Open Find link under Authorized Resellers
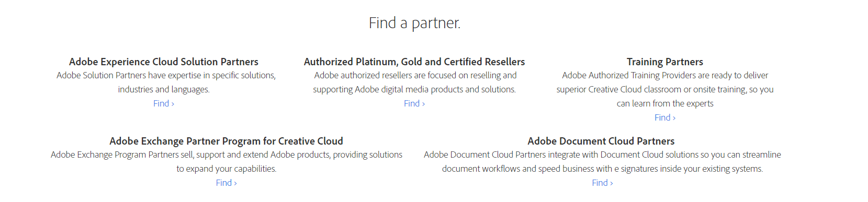 pos(414,103)
